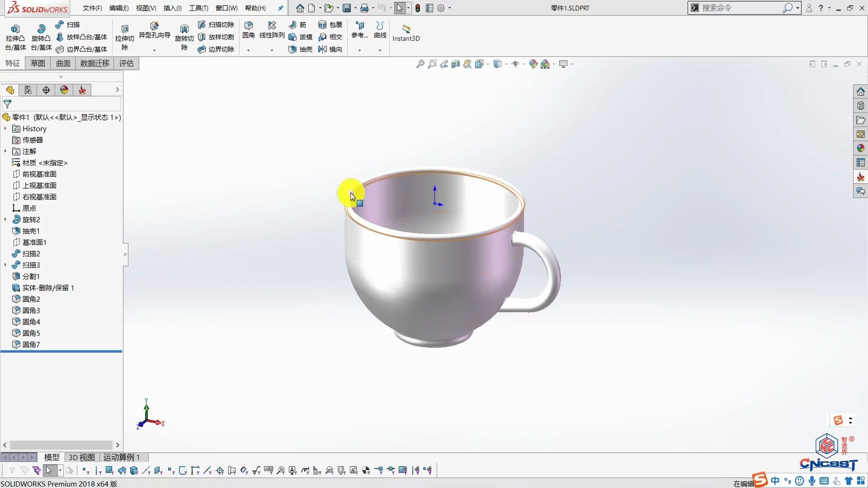Switch to the 运动算例1 tab
The width and height of the screenshot is (868, 488).
click(x=121, y=457)
